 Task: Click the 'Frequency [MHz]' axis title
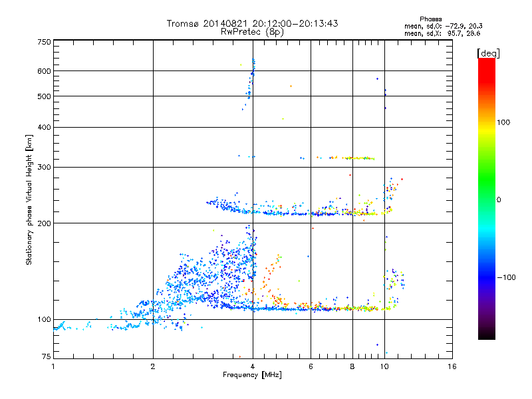[x=253, y=375]
